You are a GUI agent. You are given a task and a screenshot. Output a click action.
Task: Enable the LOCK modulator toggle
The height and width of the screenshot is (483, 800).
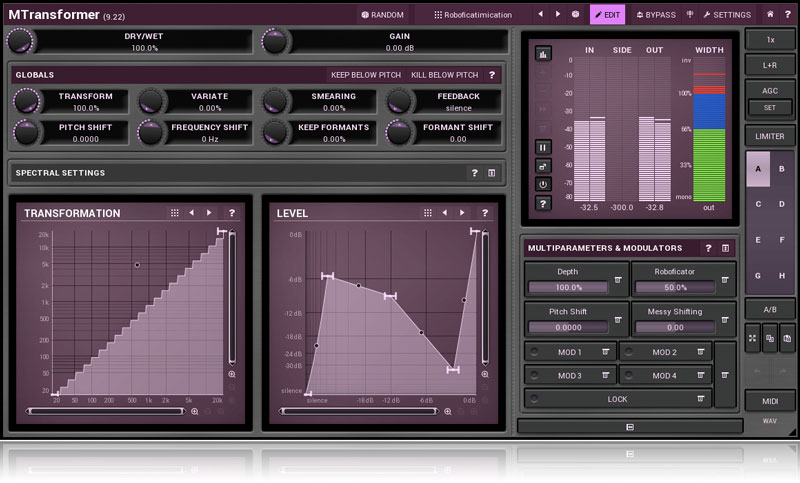[534, 399]
